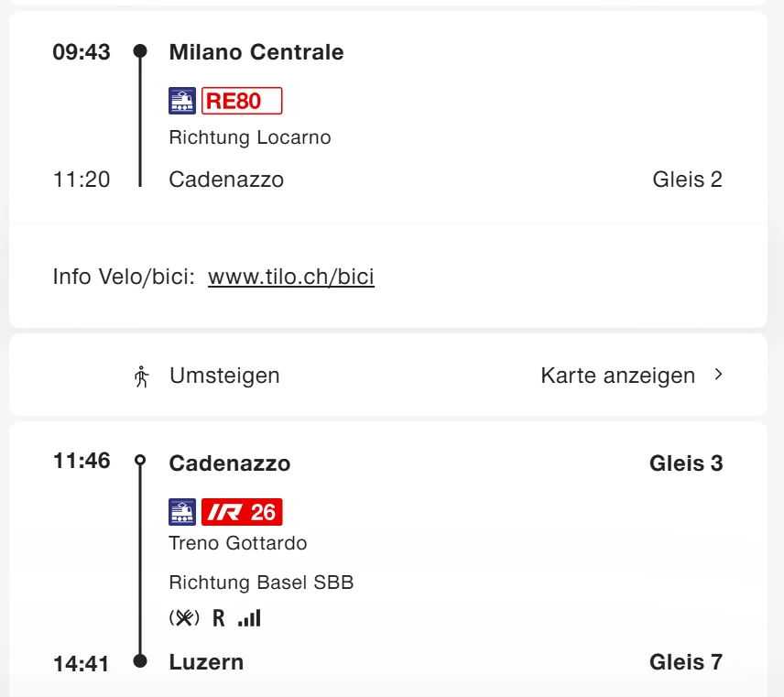Select the Treno Gottardo train name
The image size is (784, 697).
pyautogui.click(x=238, y=543)
